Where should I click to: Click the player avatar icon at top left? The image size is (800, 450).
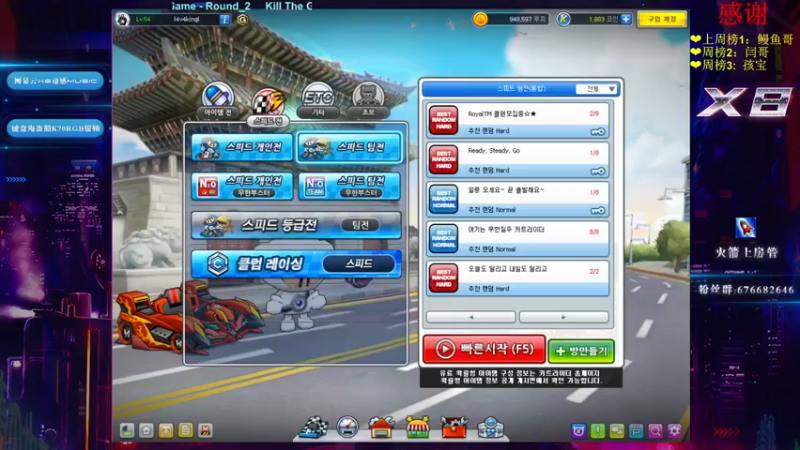pyautogui.click(x=122, y=19)
